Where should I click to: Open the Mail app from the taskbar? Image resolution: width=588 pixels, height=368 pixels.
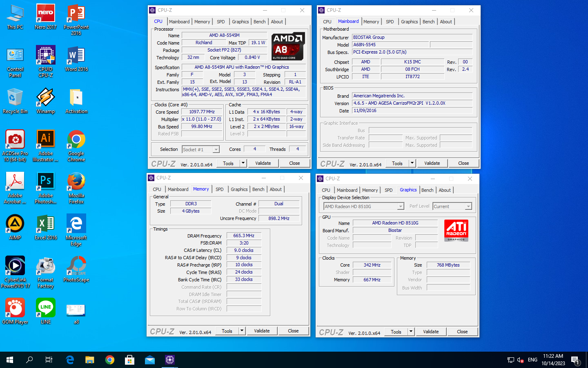150,360
